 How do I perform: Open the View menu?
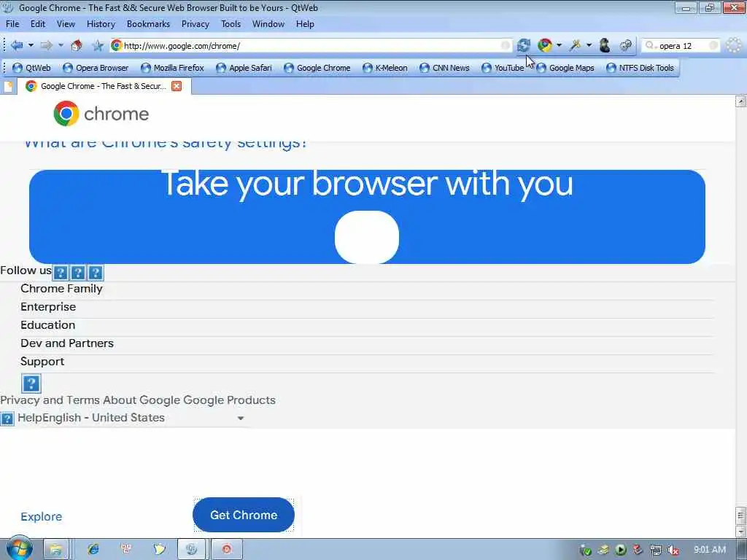click(x=66, y=24)
